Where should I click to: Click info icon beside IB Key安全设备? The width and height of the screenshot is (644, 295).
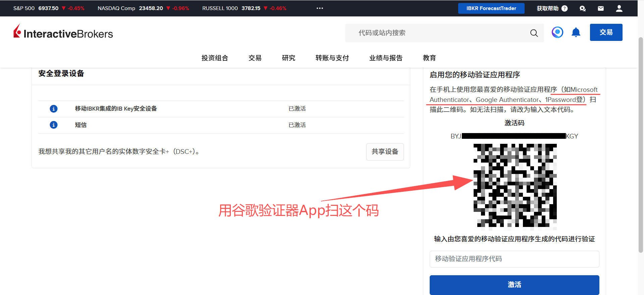[x=54, y=109]
